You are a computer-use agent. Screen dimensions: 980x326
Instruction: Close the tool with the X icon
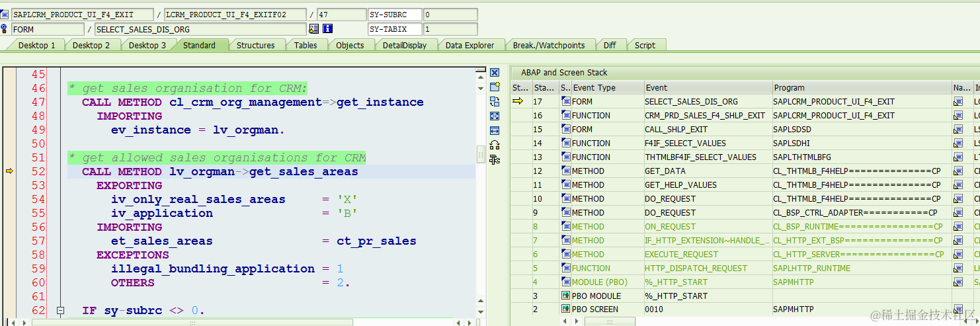(x=495, y=73)
